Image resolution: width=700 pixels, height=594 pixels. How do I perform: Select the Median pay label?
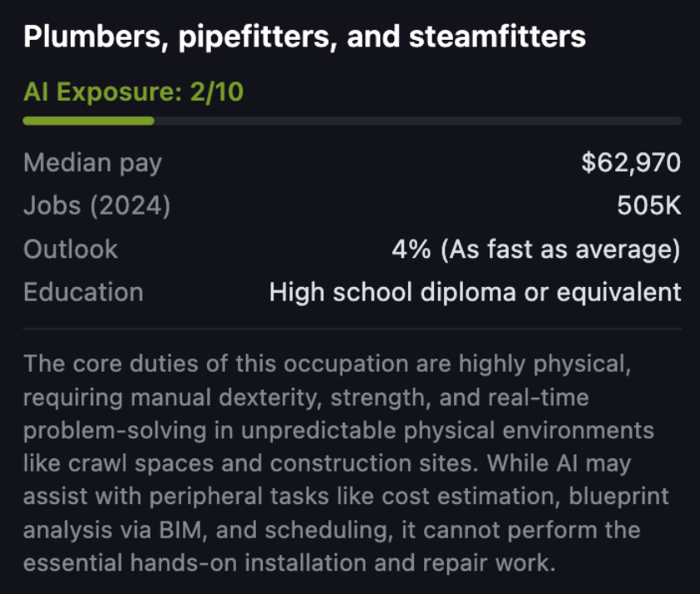(x=92, y=162)
